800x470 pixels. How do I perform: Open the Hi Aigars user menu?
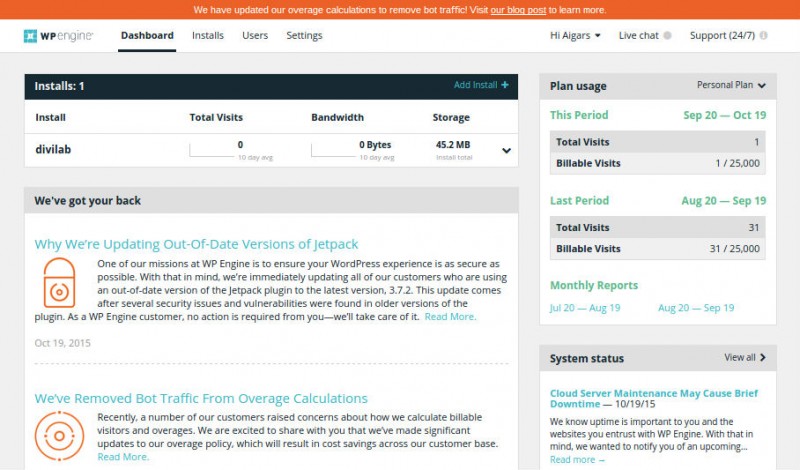coord(575,36)
